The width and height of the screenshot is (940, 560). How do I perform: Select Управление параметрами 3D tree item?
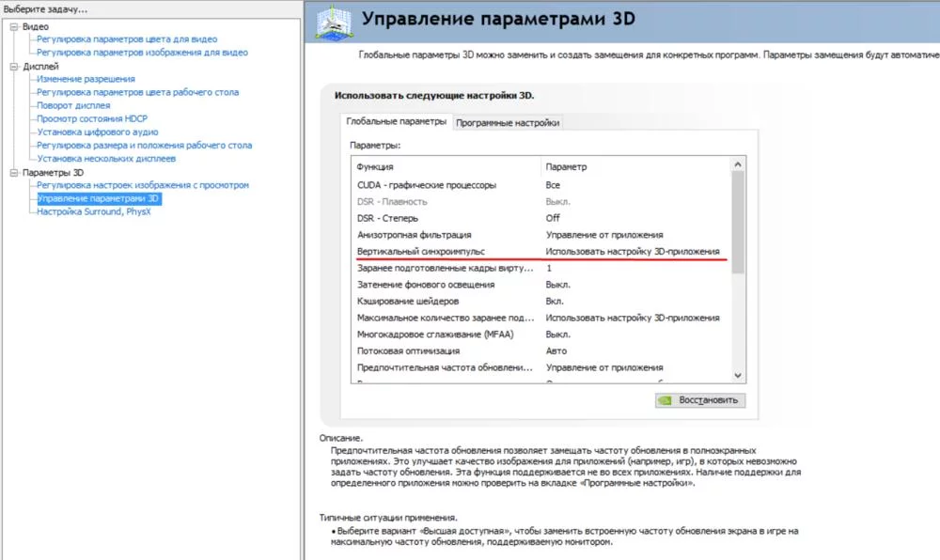pyautogui.click(x=99, y=198)
